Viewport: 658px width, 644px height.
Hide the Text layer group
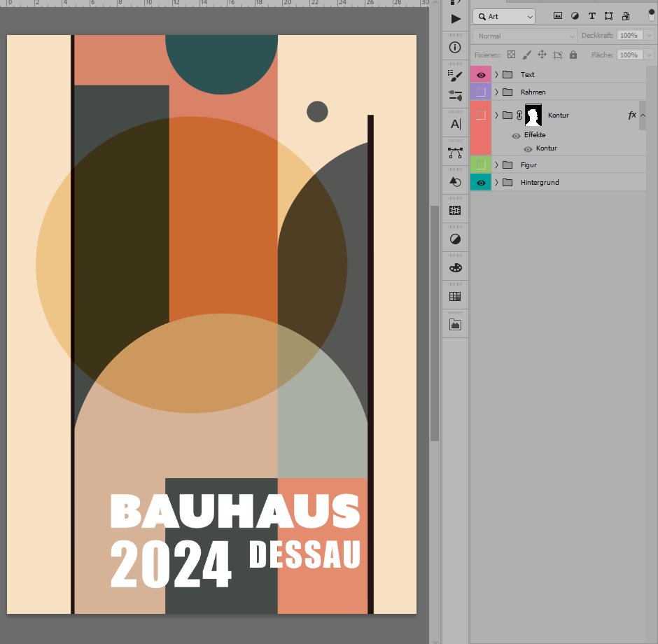[481, 75]
